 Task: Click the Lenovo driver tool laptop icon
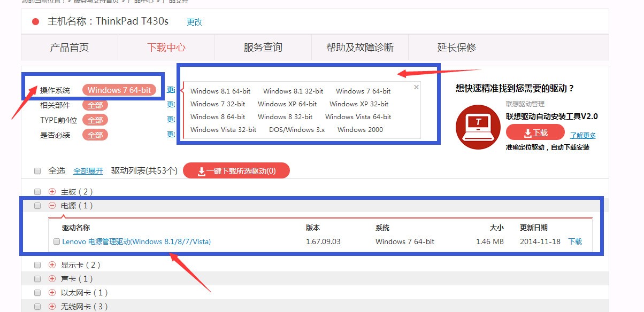pyautogui.click(x=478, y=127)
